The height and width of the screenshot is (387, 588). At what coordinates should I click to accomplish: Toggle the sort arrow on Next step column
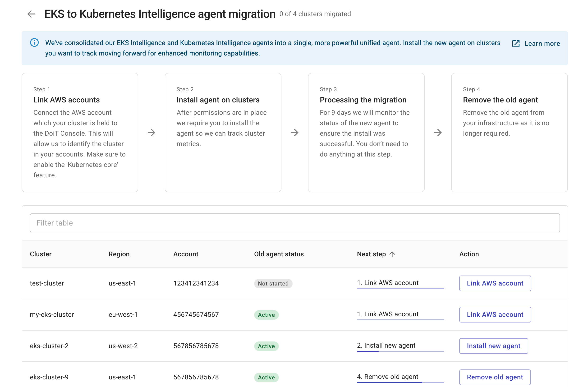point(393,254)
